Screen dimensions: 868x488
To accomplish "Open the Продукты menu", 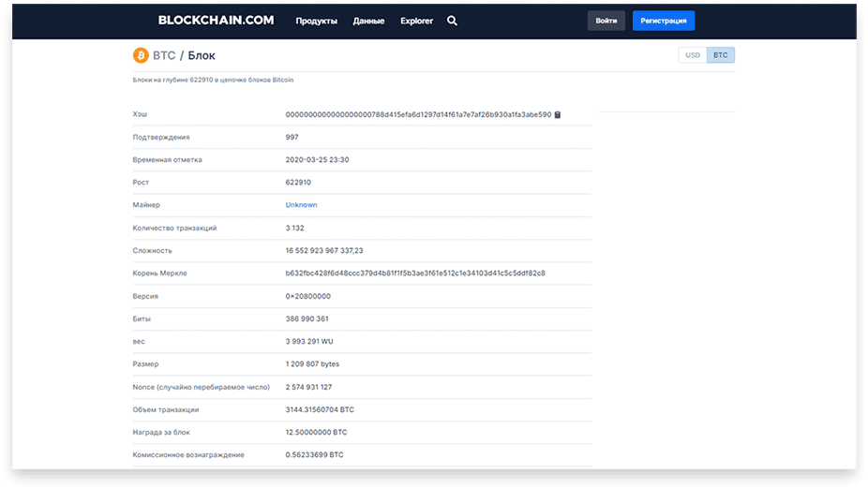I will click(x=316, y=21).
